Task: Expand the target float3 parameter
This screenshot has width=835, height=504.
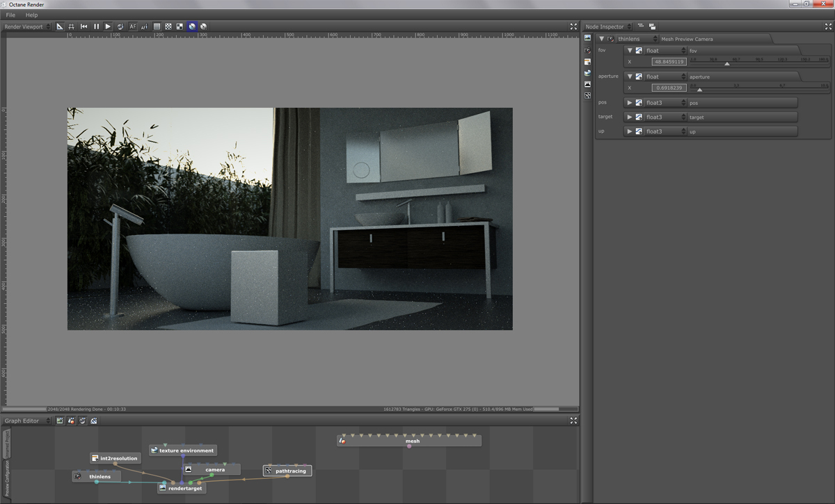Action: pyautogui.click(x=630, y=117)
